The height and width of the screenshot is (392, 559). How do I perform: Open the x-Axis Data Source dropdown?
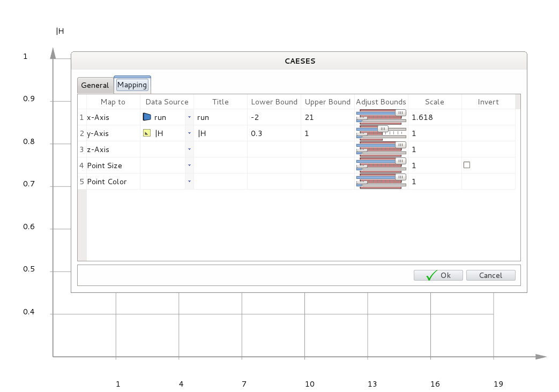click(x=189, y=117)
